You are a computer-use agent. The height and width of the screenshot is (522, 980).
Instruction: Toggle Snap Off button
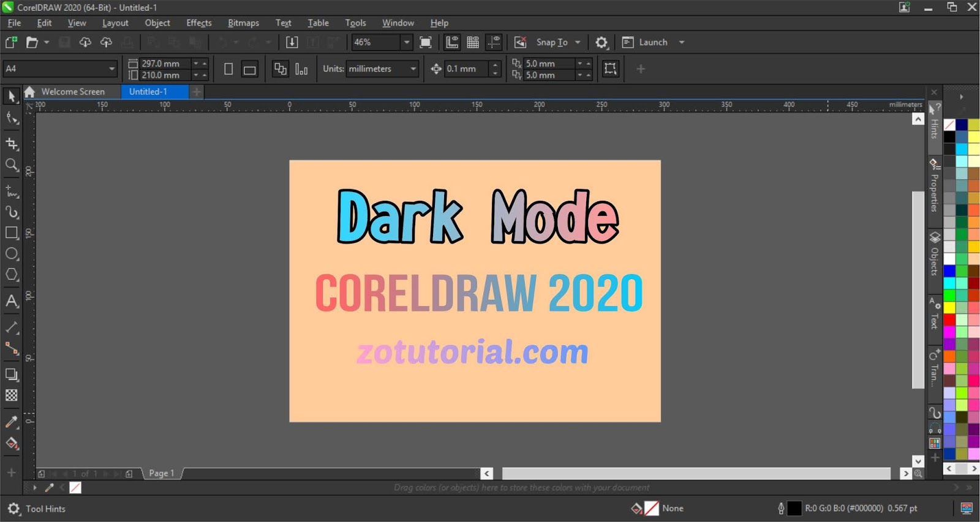[520, 42]
